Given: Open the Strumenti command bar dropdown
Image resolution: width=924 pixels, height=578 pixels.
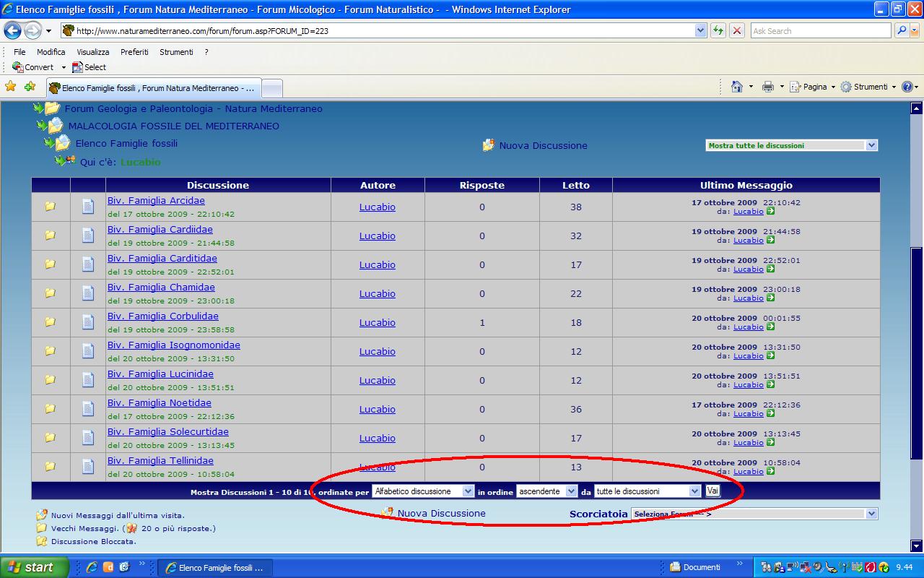Looking at the screenshot, I should [868, 87].
